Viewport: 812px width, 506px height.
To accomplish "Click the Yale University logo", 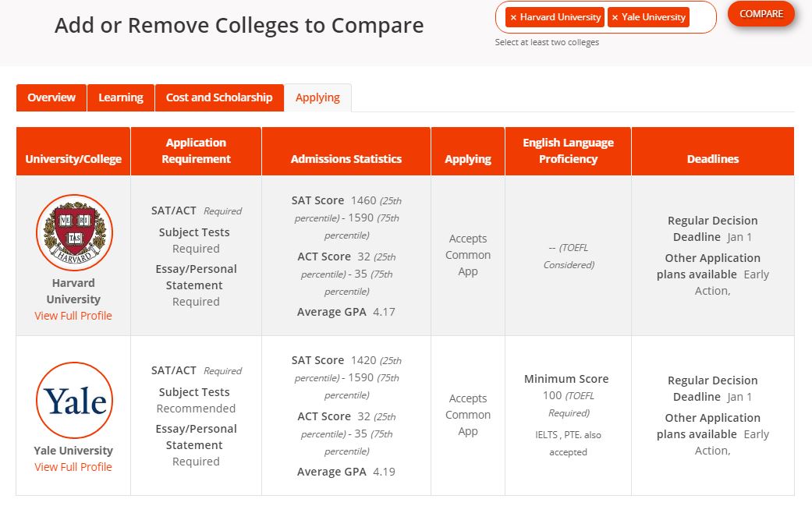I will point(74,400).
